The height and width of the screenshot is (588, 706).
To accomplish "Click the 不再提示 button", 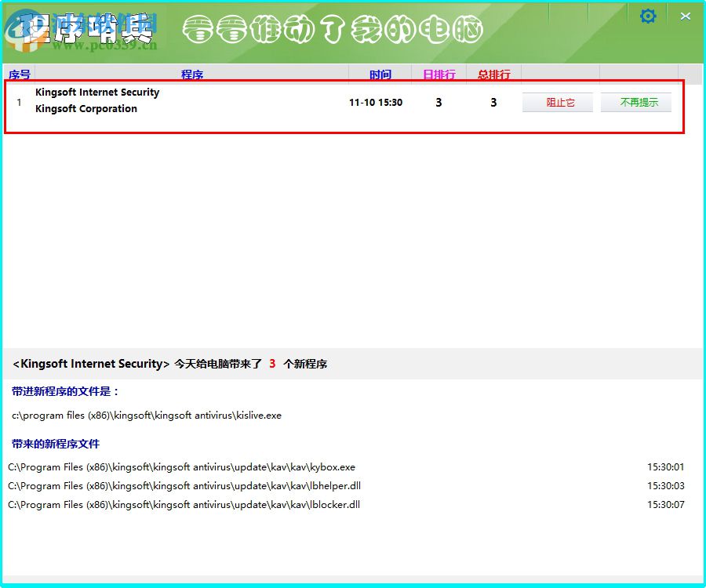I will click(635, 103).
